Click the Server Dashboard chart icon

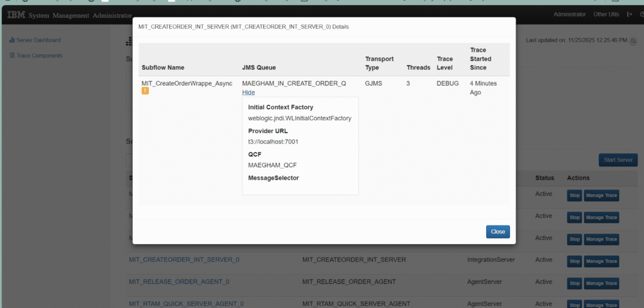(x=11, y=40)
